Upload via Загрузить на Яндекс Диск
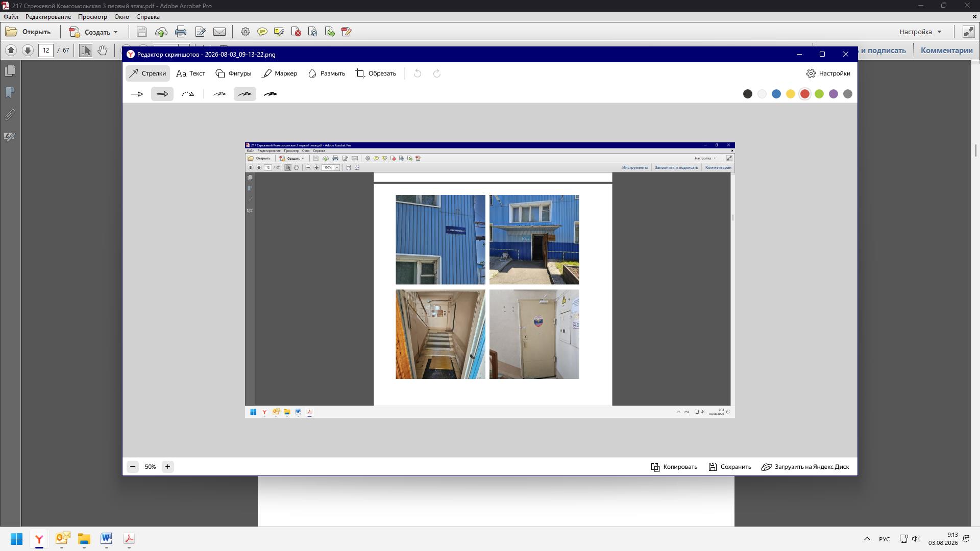980x551 pixels. [x=805, y=467]
